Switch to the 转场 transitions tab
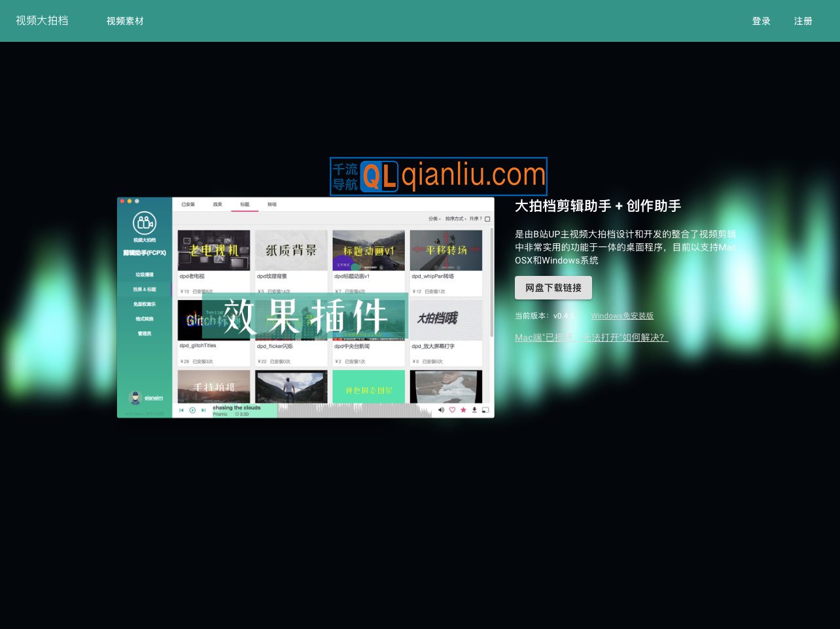The height and width of the screenshot is (629, 840). pyautogui.click(x=272, y=205)
